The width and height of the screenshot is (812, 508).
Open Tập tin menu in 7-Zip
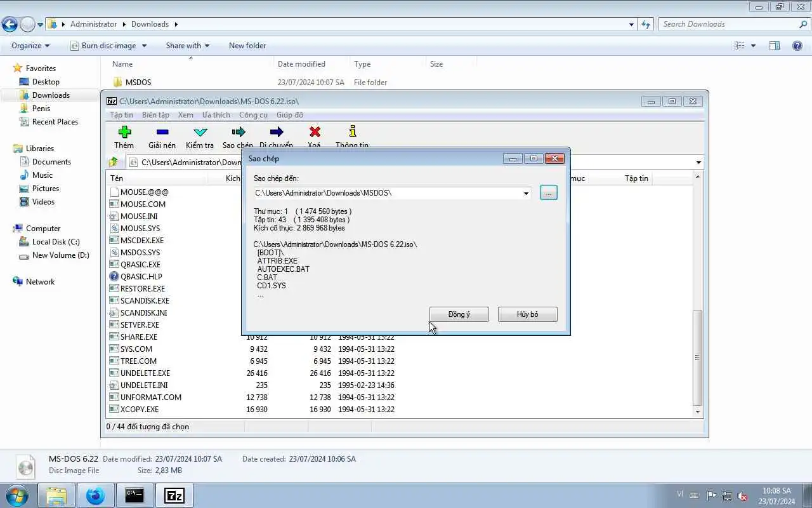pyautogui.click(x=121, y=115)
